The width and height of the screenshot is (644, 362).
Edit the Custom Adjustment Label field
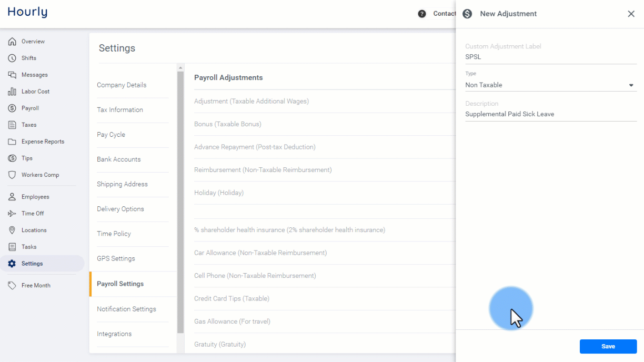pyautogui.click(x=551, y=57)
